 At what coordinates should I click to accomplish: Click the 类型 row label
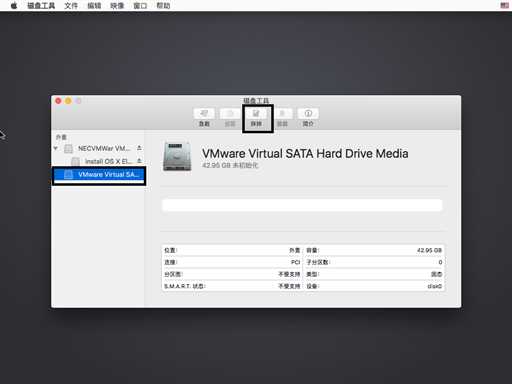[x=313, y=274]
